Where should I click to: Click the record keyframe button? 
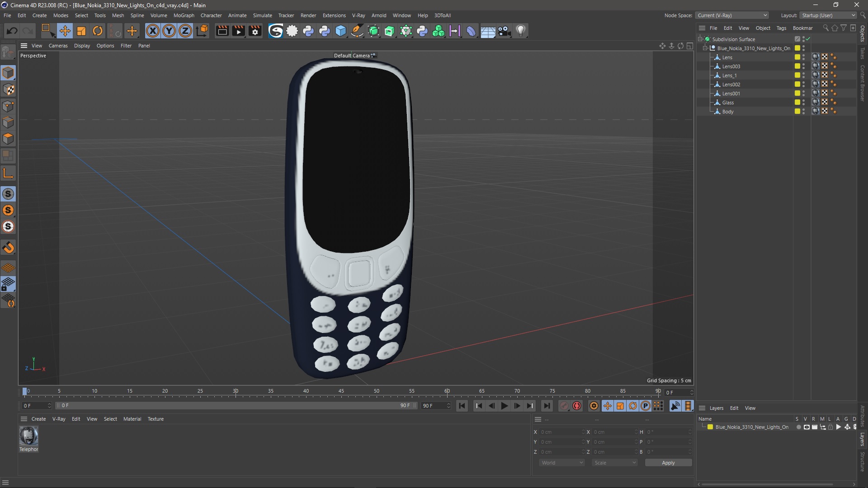point(564,406)
